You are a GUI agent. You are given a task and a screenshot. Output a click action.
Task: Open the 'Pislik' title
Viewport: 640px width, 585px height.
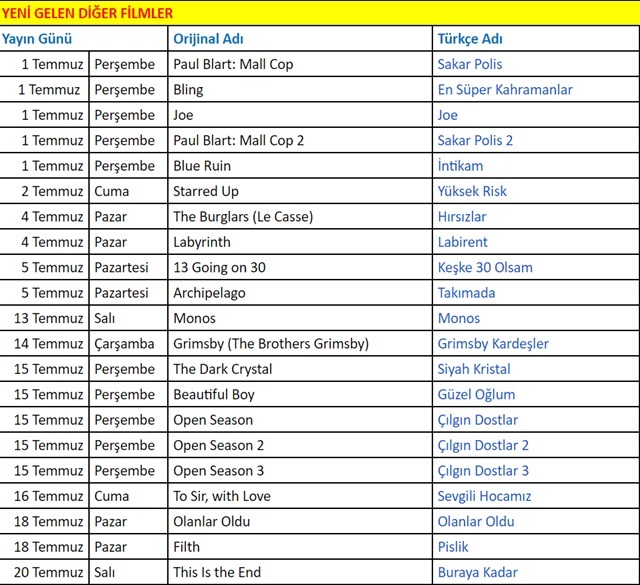pyautogui.click(x=453, y=547)
